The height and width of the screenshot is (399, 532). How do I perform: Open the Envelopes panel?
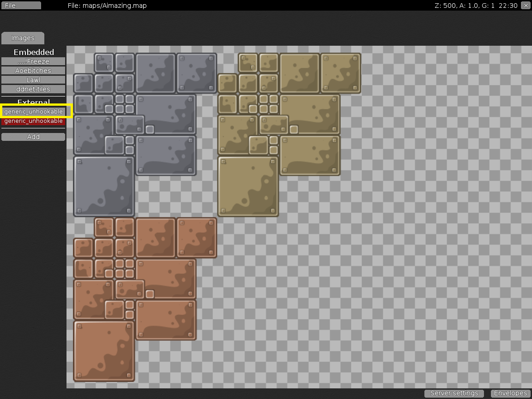coord(510,393)
